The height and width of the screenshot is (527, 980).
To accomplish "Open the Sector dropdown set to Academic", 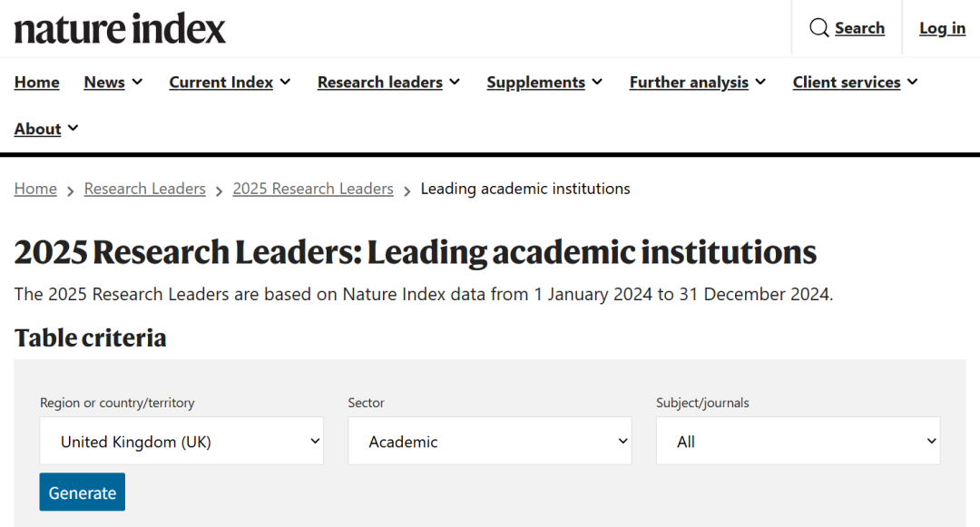I will (x=490, y=442).
